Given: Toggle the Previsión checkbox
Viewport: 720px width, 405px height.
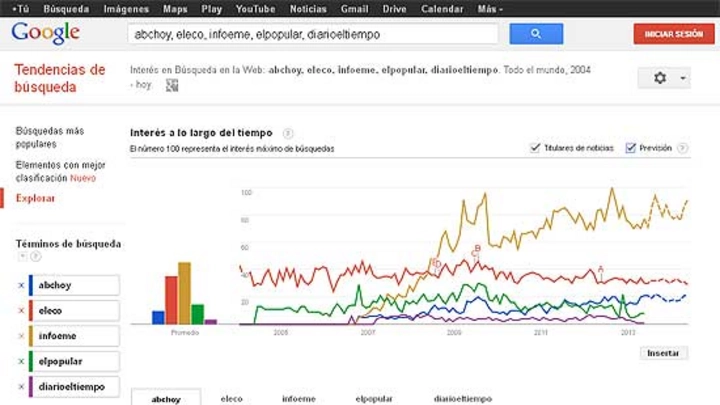Looking at the screenshot, I should (630, 148).
